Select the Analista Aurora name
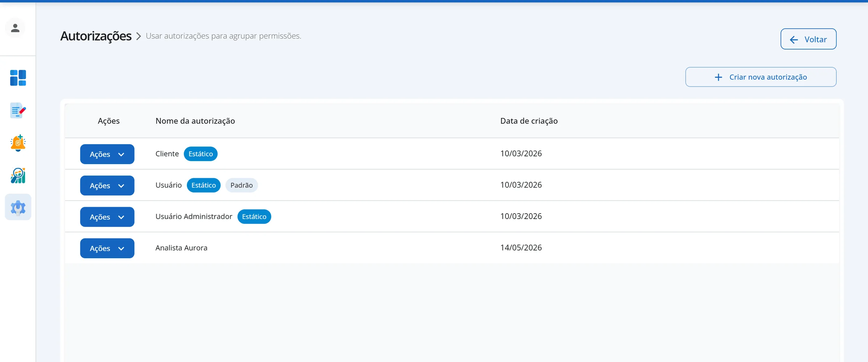This screenshot has height=362, width=868. (x=182, y=248)
